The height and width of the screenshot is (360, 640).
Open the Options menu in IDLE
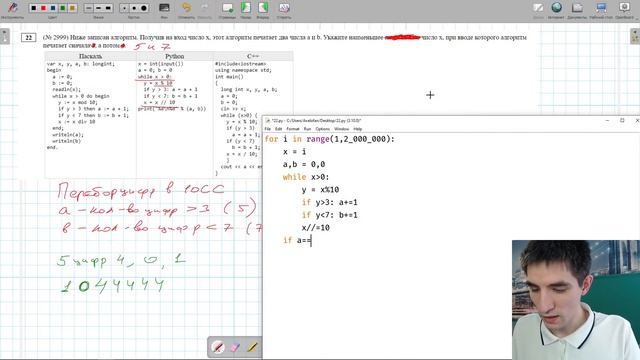click(x=322, y=129)
